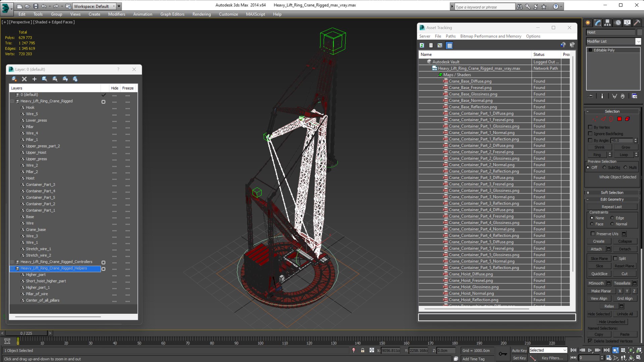
Task: Click MSmooth button
Action: (x=596, y=283)
